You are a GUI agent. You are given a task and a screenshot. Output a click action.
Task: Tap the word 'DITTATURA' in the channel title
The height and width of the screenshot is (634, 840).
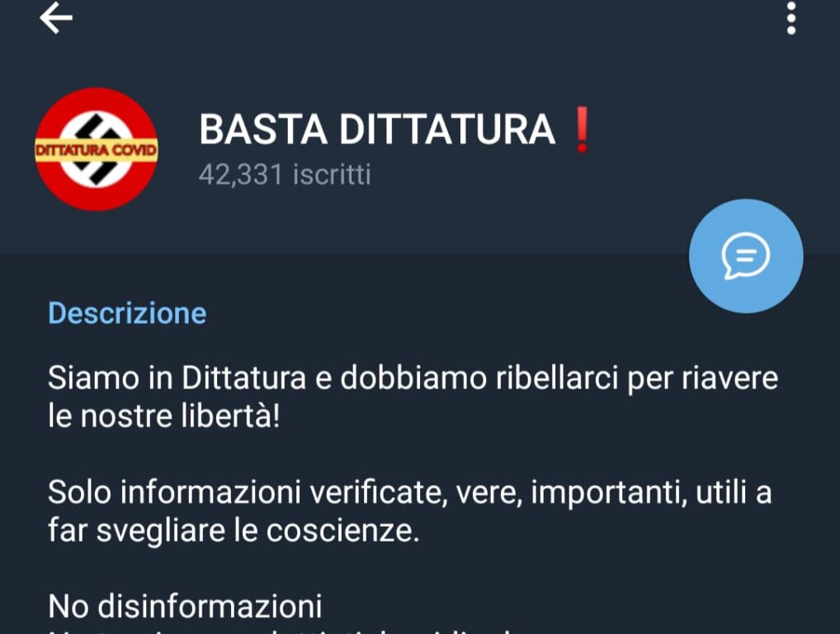[x=446, y=130]
